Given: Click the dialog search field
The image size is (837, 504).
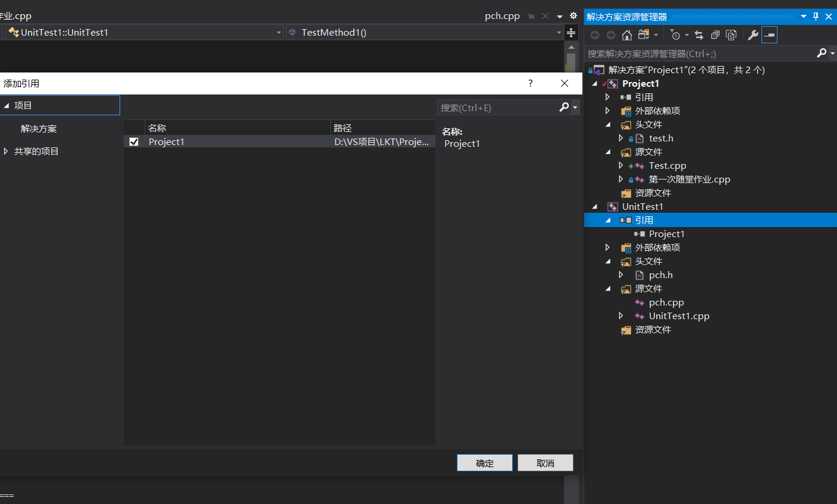Looking at the screenshot, I should click(x=497, y=108).
